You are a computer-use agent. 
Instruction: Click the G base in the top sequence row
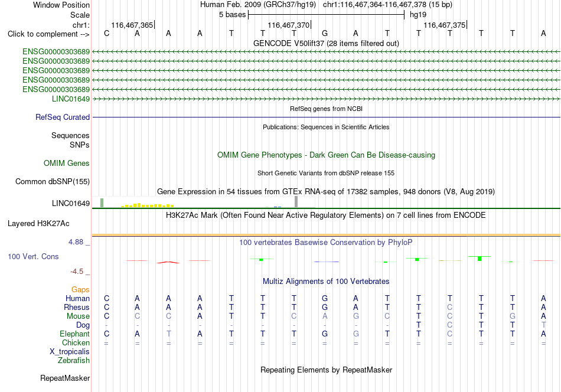tap(325, 33)
